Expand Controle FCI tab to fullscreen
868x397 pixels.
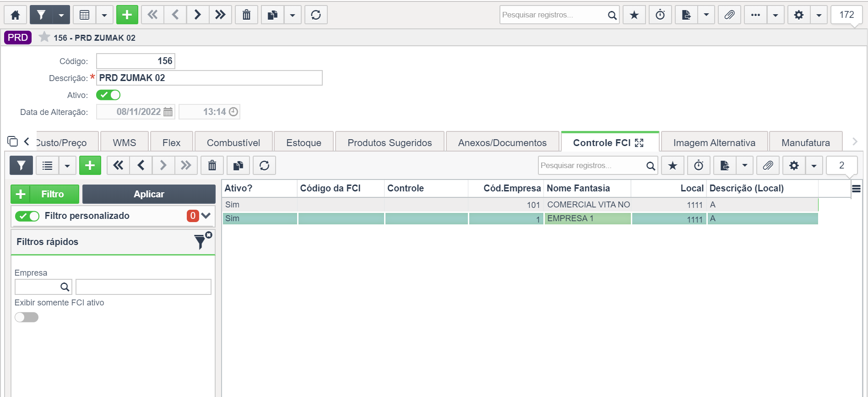point(639,143)
